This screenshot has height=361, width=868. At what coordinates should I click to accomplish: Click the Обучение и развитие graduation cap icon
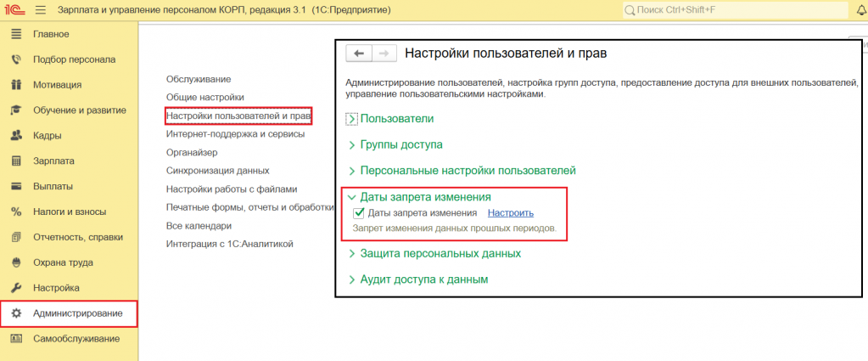[16, 110]
